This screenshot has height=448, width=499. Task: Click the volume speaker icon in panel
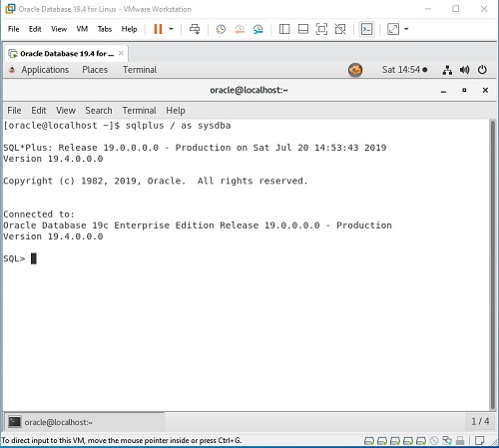click(464, 70)
